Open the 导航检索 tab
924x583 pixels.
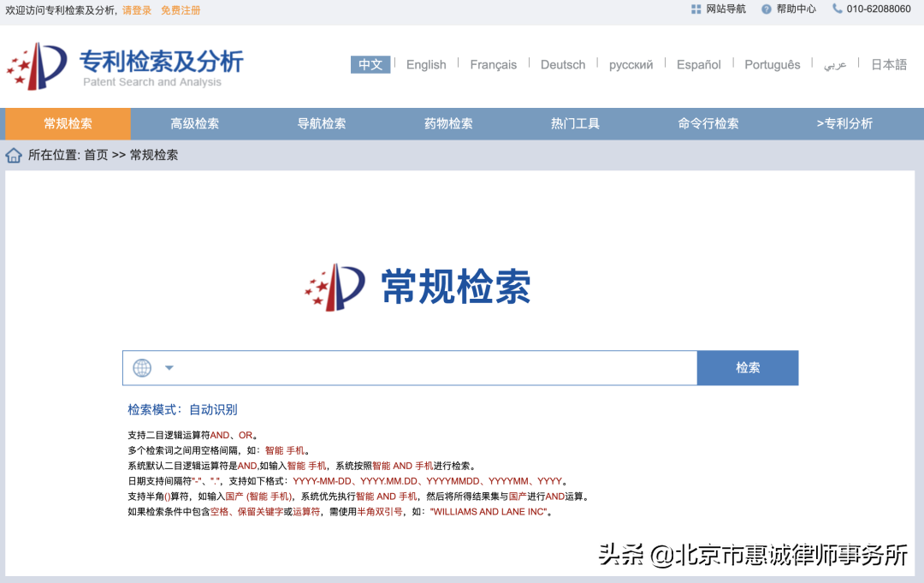coord(321,124)
